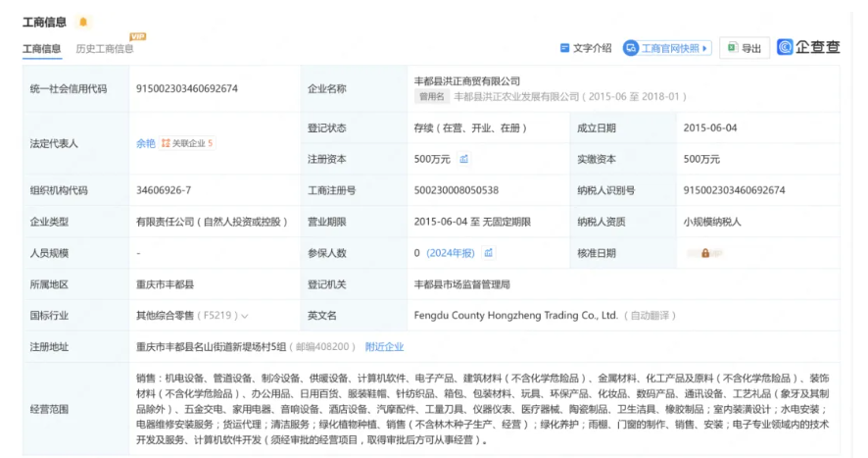
Task: Open the 2024年报 annual report link
Action: [450, 253]
